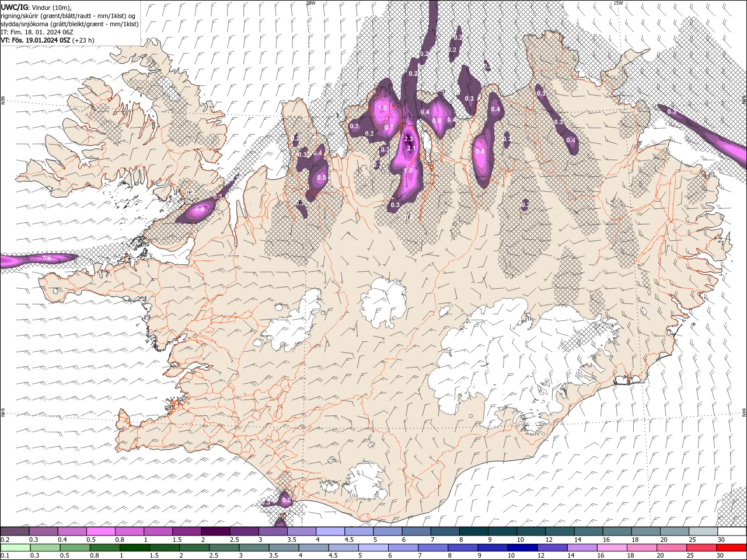Click the 0.9 snowfall value on the map
The image size is (747, 560).
coord(437,121)
